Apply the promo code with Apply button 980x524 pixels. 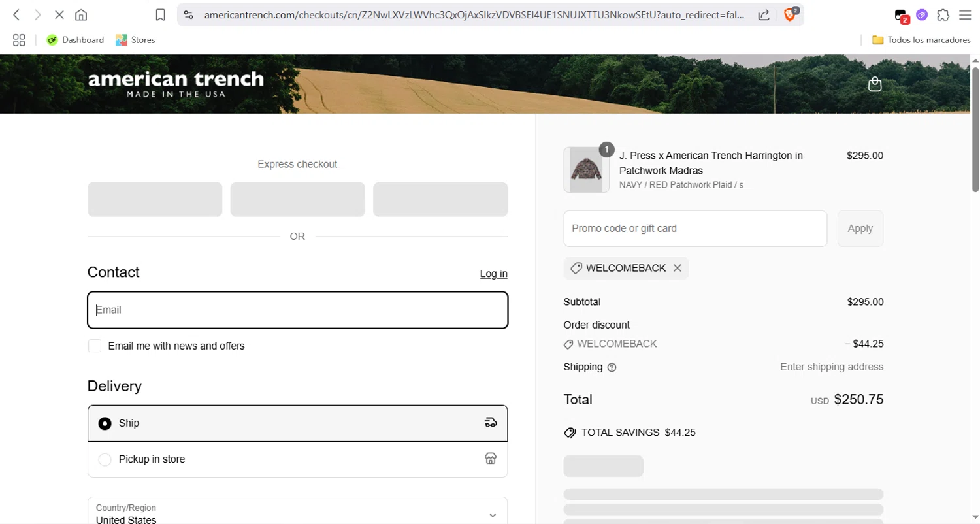coord(860,228)
